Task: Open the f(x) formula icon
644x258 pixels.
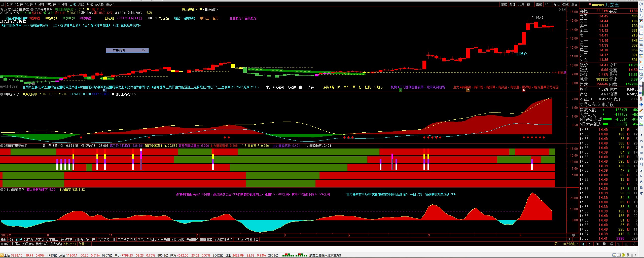Action: (x=641, y=74)
